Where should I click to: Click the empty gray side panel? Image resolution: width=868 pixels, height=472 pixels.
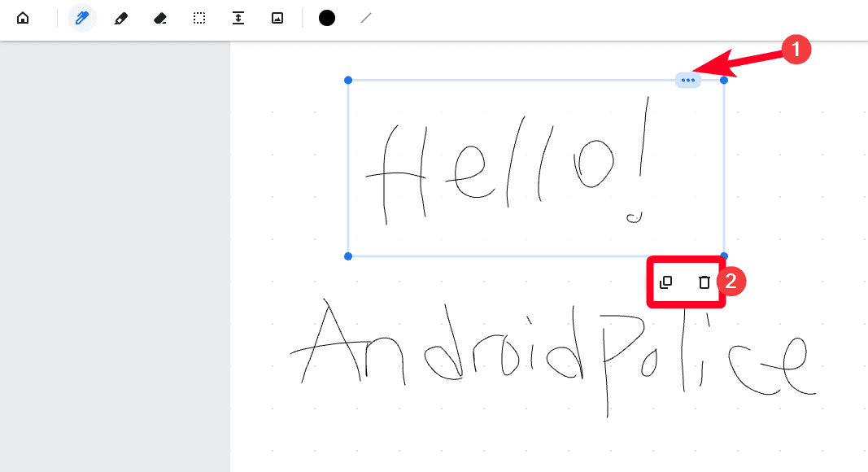click(114, 244)
